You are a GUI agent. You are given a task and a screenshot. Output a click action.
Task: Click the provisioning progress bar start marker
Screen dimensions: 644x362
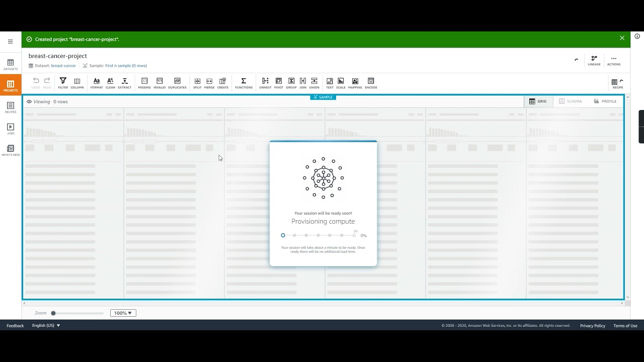pyautogui.click(x=283, y=235)
